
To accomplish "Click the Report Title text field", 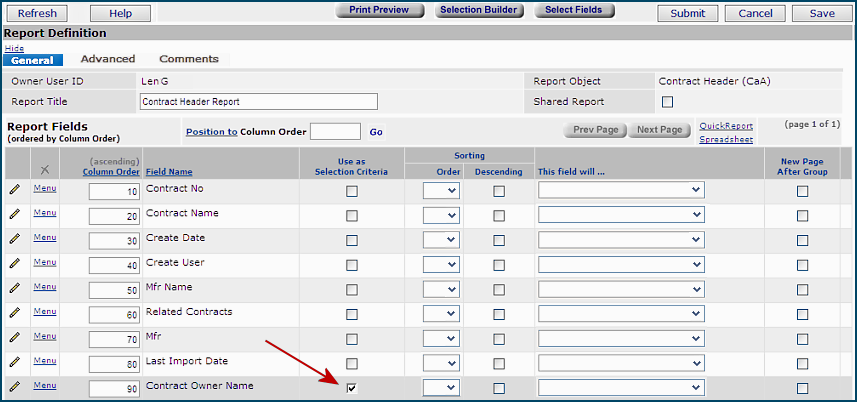I will 258,101.
